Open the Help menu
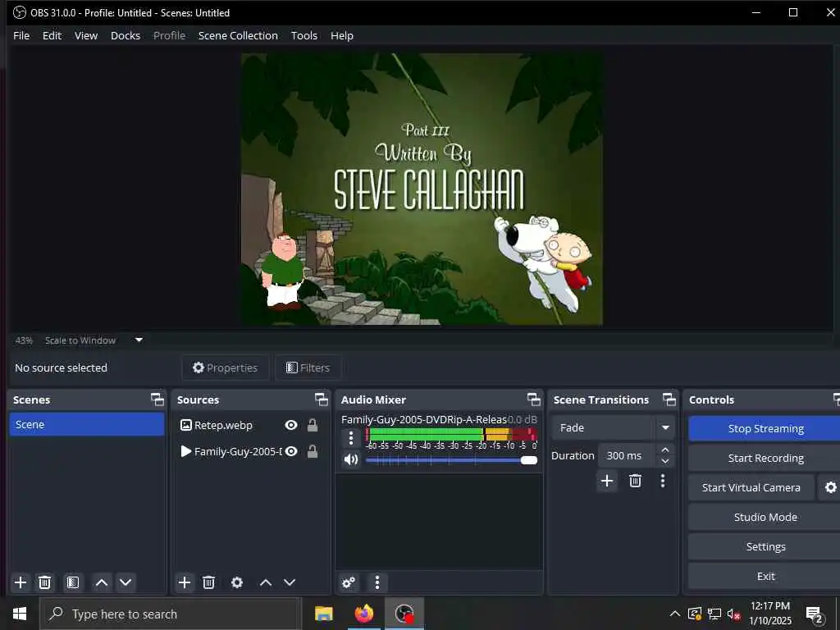Screen dimensions: 840x630 [x=342, y=35]
